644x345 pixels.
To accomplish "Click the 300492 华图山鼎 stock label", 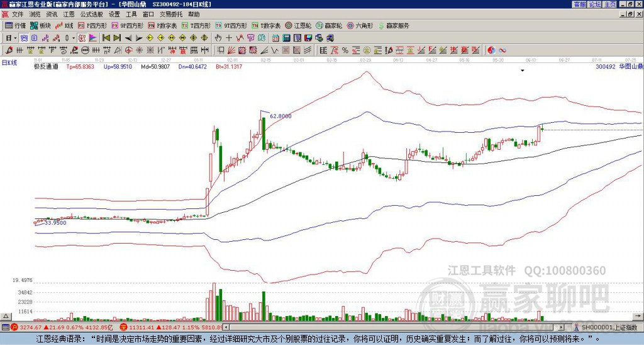I will [x=619, y=66].
